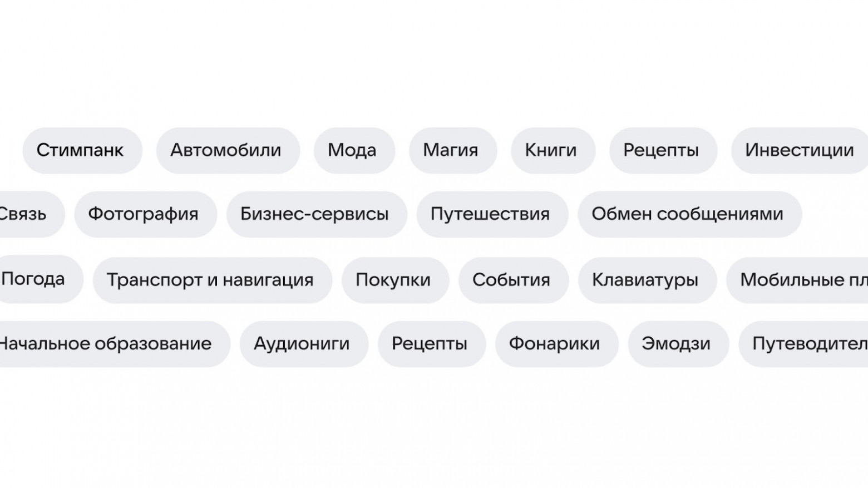Click the Фотография tag

tap(145, 214)
